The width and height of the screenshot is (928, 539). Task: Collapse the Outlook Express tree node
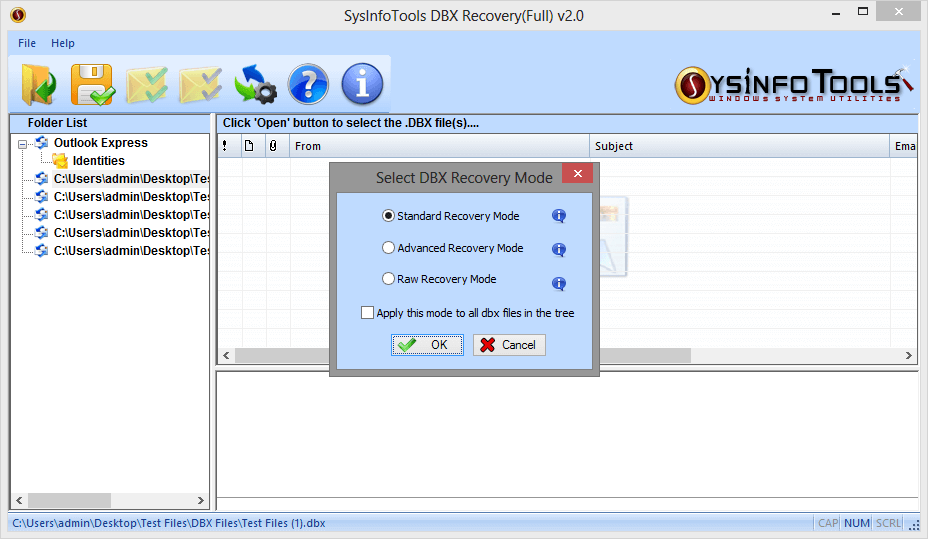[x=22, y=144]
